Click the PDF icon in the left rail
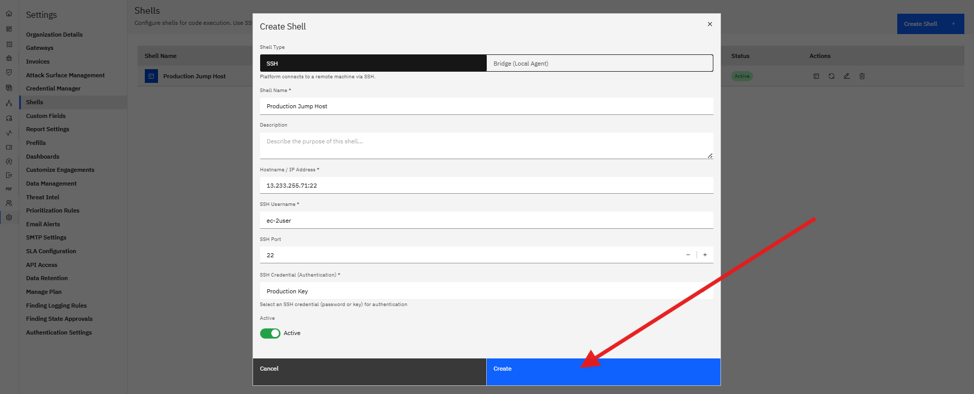Viewport: 974px width, 394px height. coord(9,188)
